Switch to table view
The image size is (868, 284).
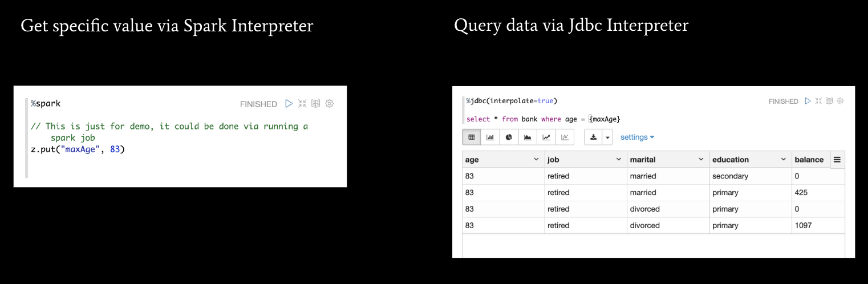tap(472, 137)
